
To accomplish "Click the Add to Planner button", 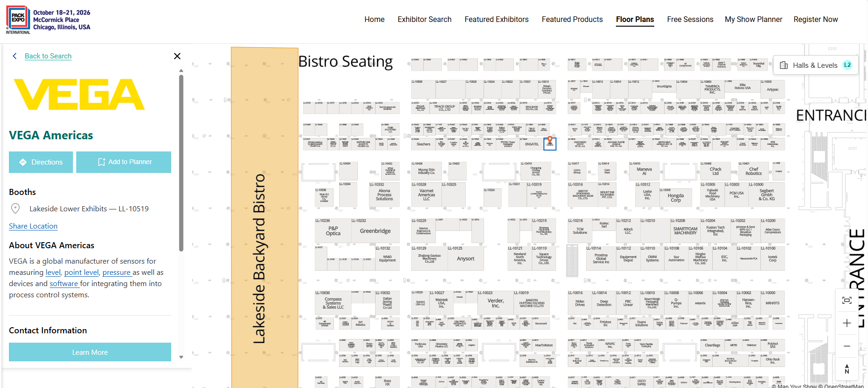I will (123, 162).
